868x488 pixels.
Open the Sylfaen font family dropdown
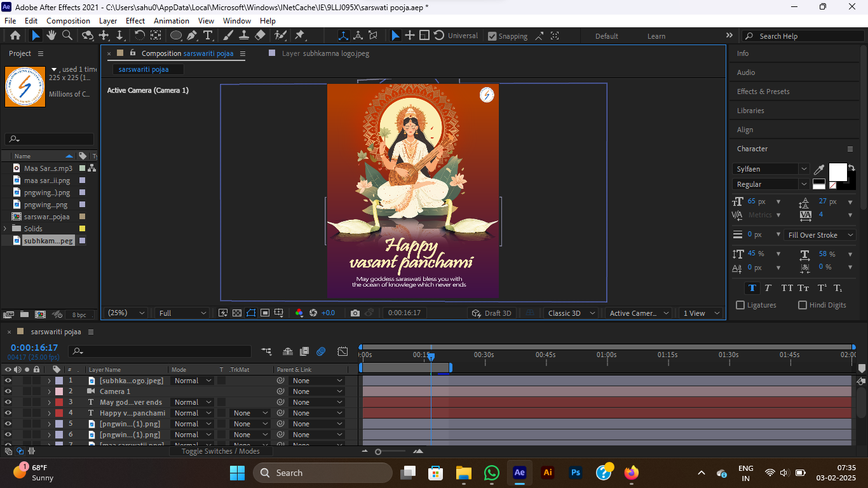(x=771, y=169)
